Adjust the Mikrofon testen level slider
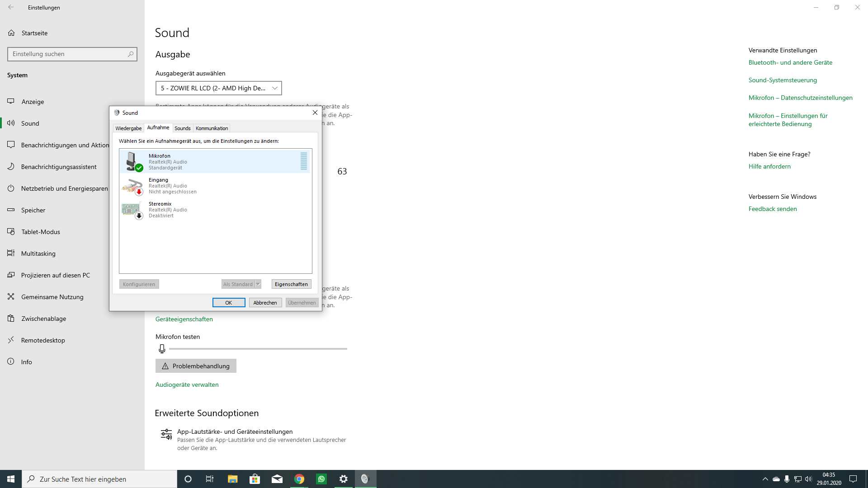Viewport: 868px width, 488px height. tap(258, 348)
